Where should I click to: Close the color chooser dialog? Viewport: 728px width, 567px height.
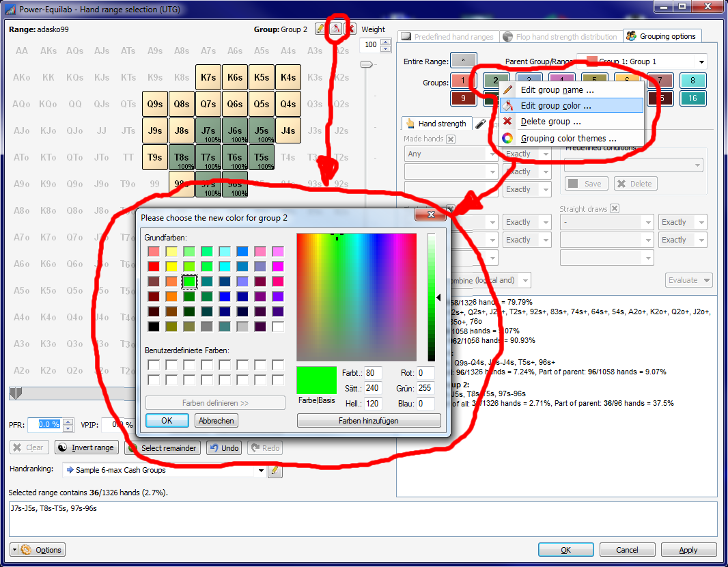pyautogui.click(x=431, y=214)
